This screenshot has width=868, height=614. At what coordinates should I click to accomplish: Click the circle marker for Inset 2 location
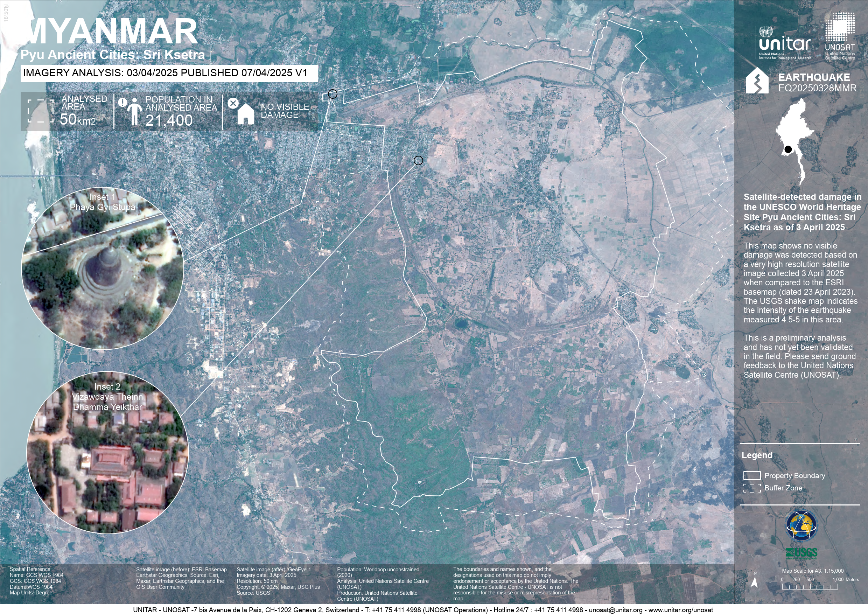[x=418, y=160]
